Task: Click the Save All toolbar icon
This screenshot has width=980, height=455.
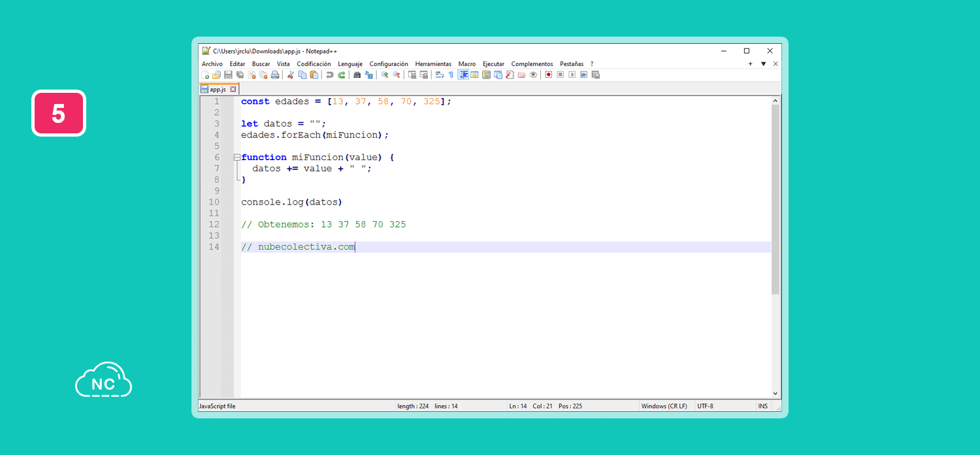Action: pos(240,75)
